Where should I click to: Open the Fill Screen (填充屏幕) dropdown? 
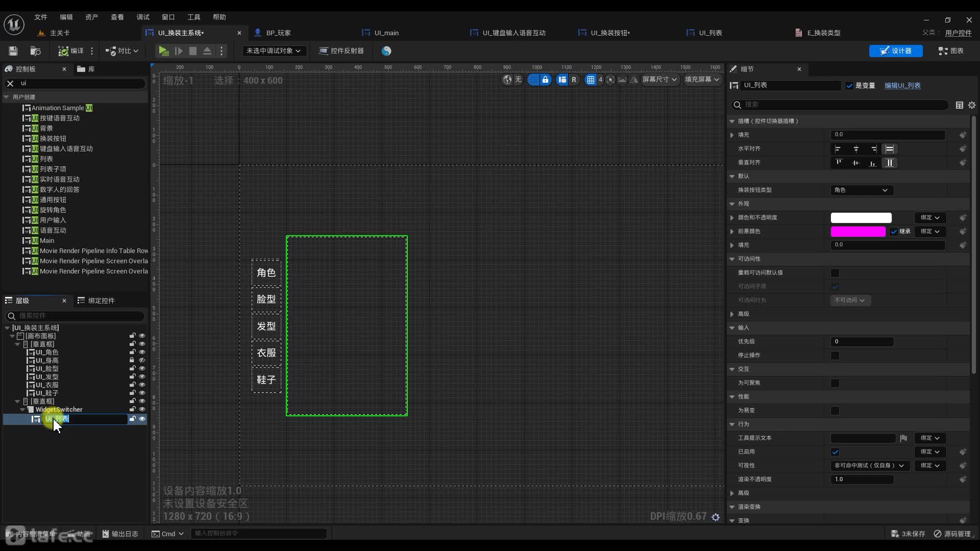point(702,80)
